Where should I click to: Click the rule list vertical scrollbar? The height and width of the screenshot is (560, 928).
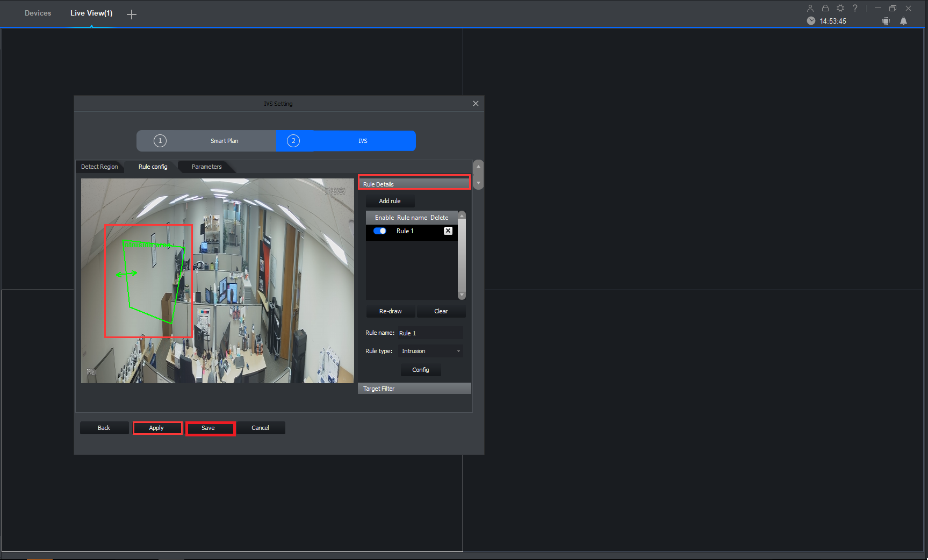pyautogui.click(x=462, y=255)
